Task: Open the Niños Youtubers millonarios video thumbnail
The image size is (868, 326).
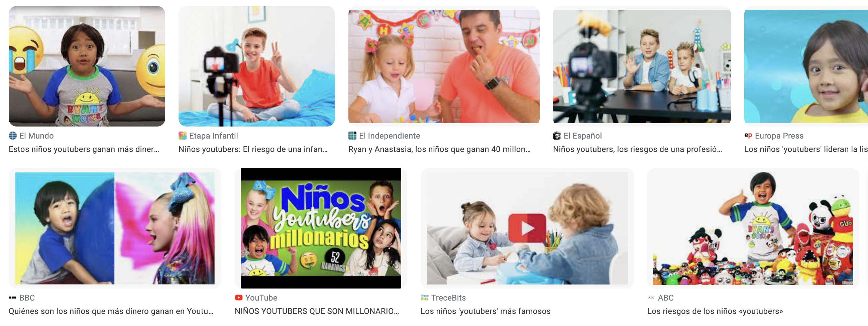Action: point(321,228)
